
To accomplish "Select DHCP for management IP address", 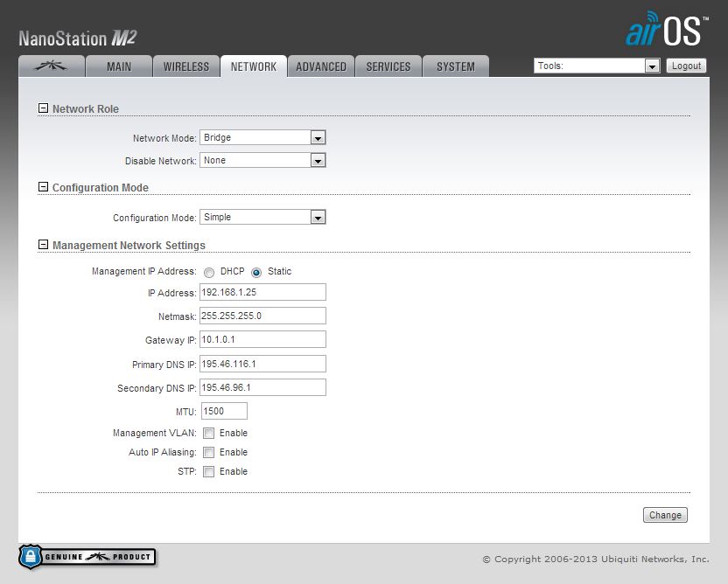I will pyautogui.click(x=209, y=272).
